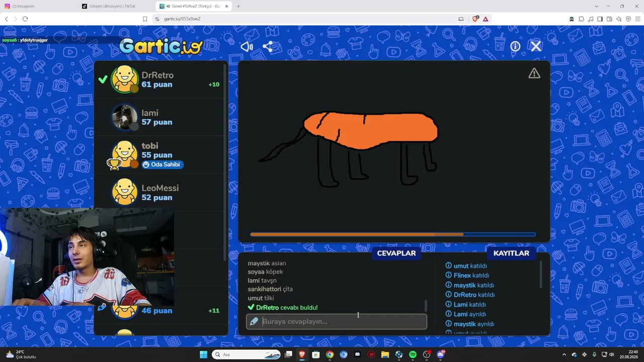Open the Windows Start menu
644x362 pixels.
(203, 354)
